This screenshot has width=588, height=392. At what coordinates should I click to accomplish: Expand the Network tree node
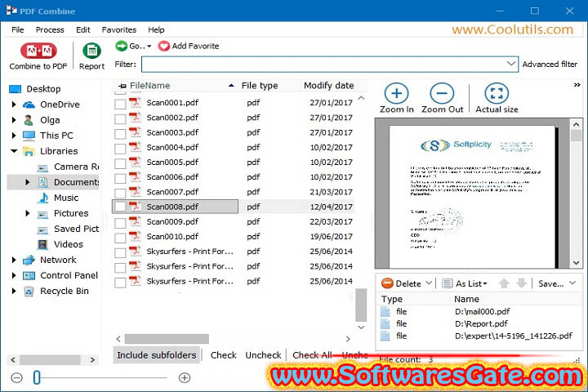click(x=14, y=260)
